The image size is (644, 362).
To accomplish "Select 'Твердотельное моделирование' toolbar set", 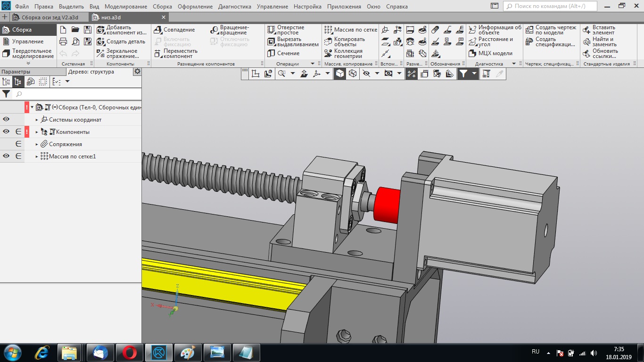I will pyautogui.click(x=28, y=54).
